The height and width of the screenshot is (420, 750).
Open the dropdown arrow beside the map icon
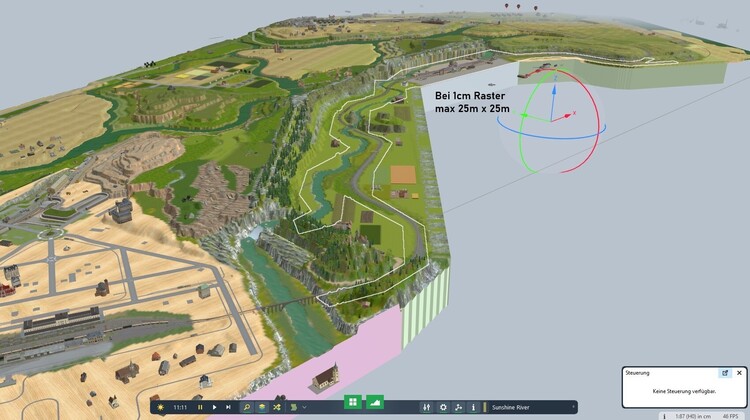304,408
